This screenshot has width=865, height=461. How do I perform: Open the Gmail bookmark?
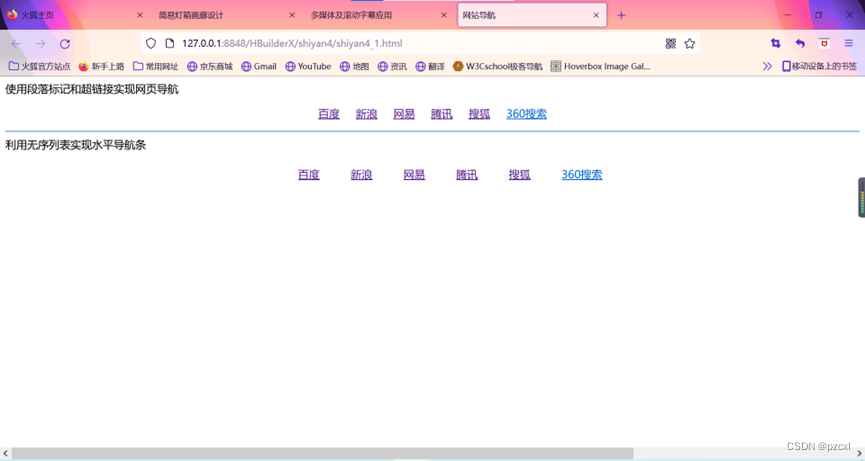pyautogui.click(x=259, y=66)
